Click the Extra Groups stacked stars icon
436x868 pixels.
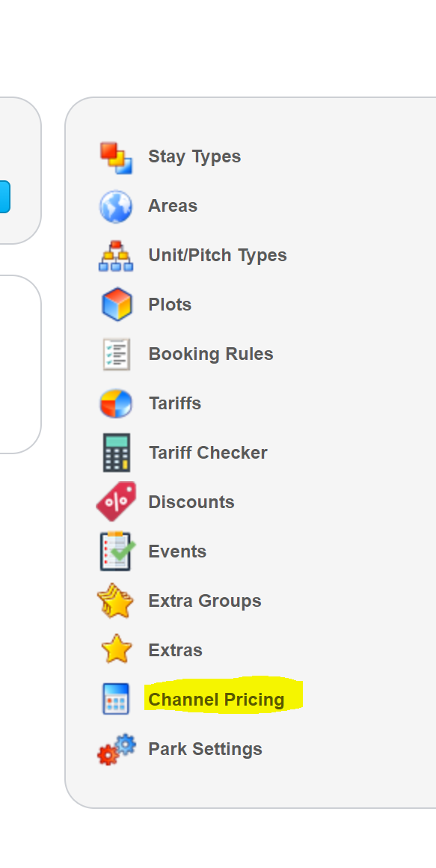coord(116,601)
